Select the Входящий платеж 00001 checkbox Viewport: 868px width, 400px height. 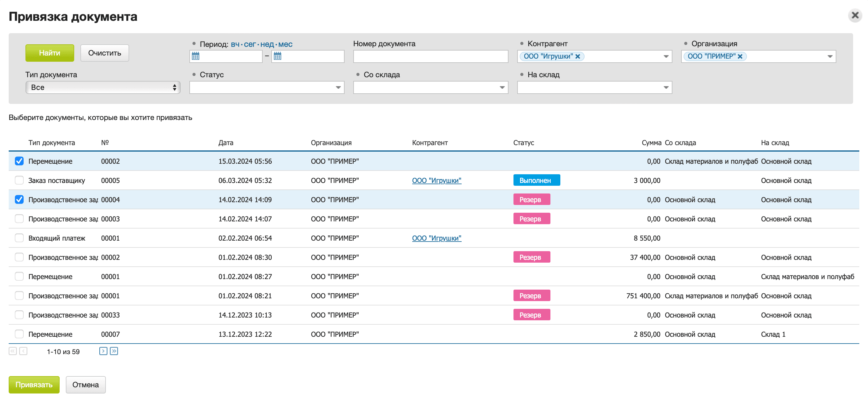pyautogui.click(x=19, y=238)
